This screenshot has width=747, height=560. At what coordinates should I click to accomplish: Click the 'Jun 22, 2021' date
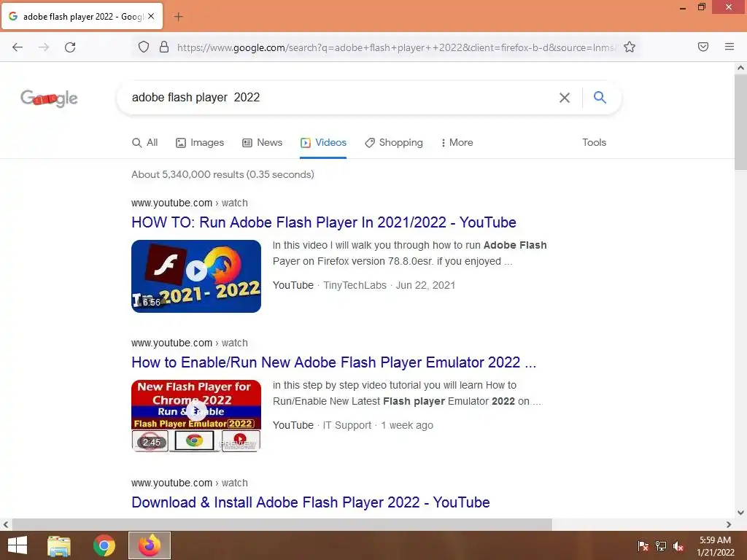[x=425, y=285]
